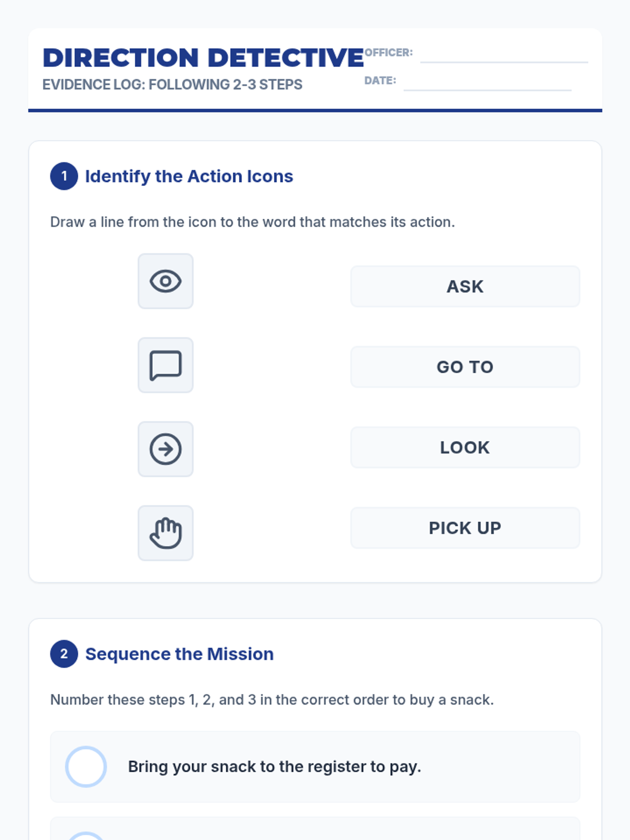Image resolution: width=630 pixels, height=840 pixels.
Task: Click the 'Identify the Action Icons' heading
Action: [x=189, y=176]
